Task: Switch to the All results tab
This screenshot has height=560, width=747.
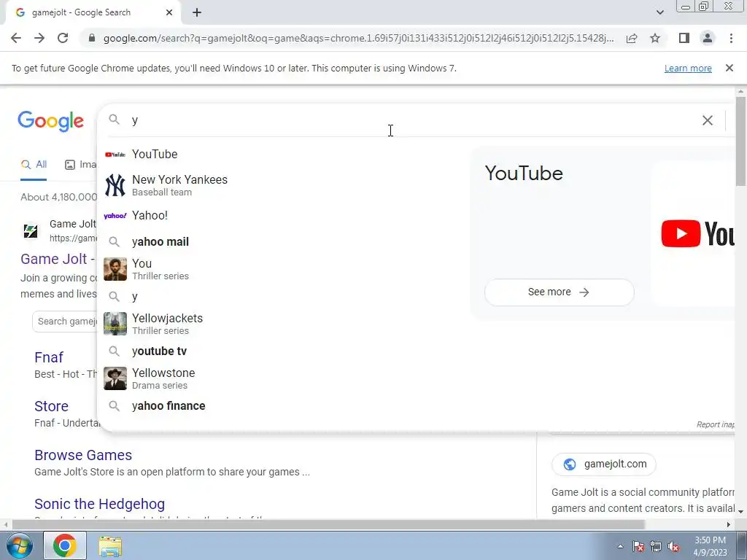Action: point(34,165)
